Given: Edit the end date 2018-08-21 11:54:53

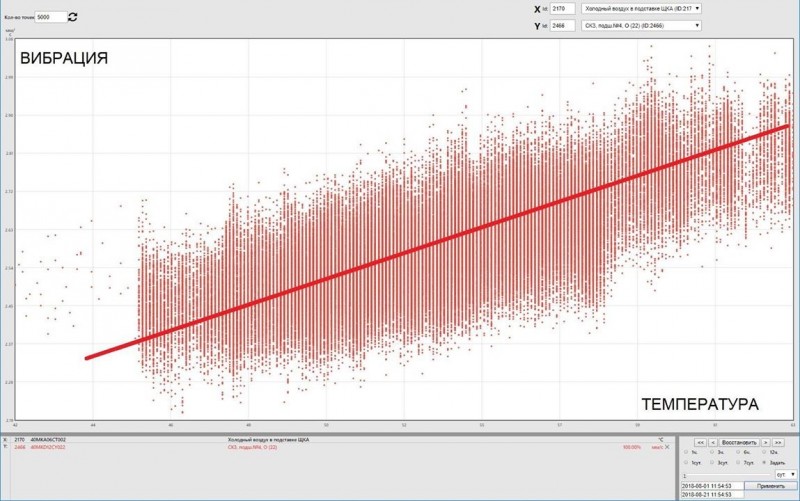Looking at the screenshot, I should tap(712, 494).
